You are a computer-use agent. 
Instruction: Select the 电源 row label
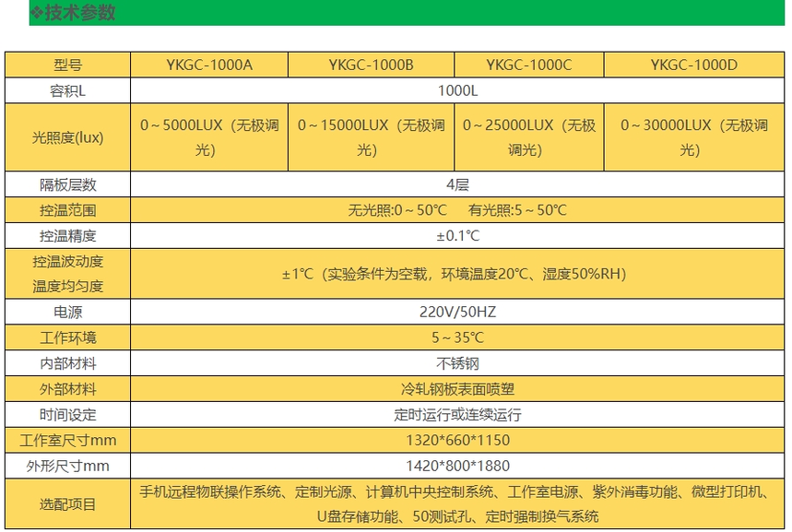pos(67,313)
